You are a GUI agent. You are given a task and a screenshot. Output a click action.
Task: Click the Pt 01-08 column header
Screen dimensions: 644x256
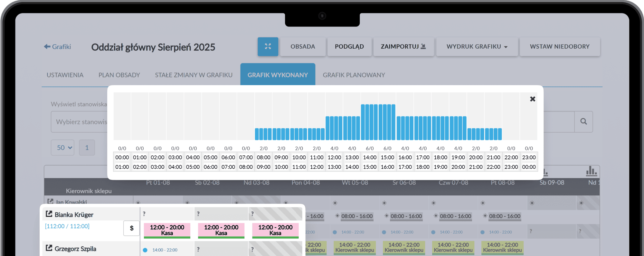(x=158, y=182)
